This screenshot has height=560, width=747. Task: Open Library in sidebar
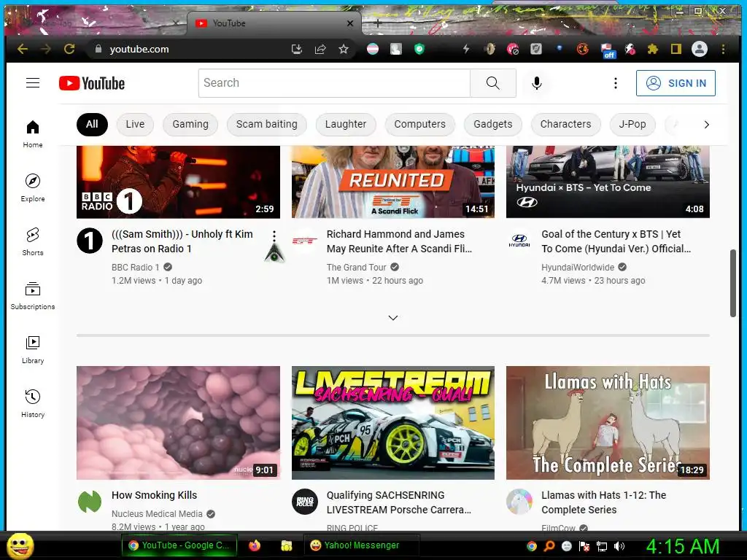point(33,349)
